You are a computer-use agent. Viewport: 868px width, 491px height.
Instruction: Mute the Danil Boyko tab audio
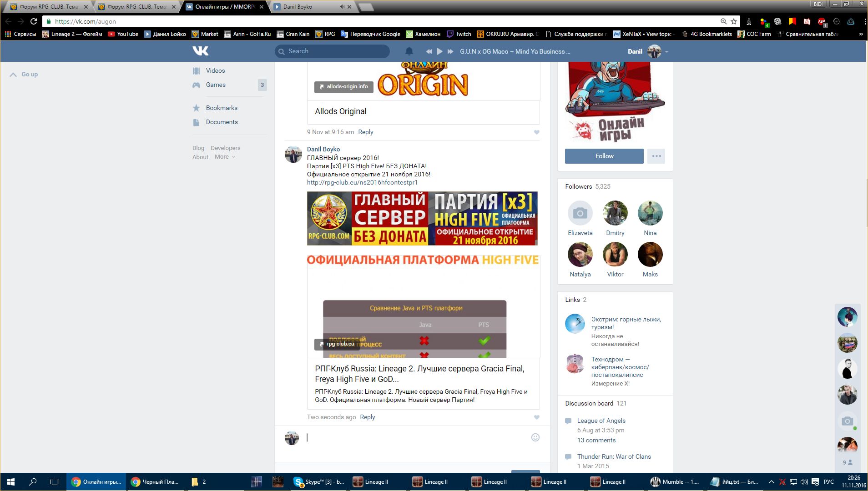[342, 7]
